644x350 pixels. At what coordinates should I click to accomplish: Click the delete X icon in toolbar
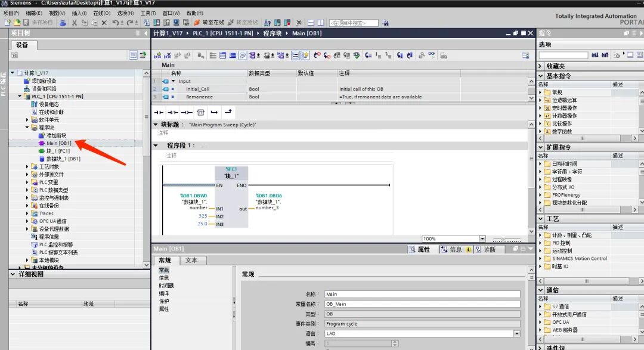104,23
